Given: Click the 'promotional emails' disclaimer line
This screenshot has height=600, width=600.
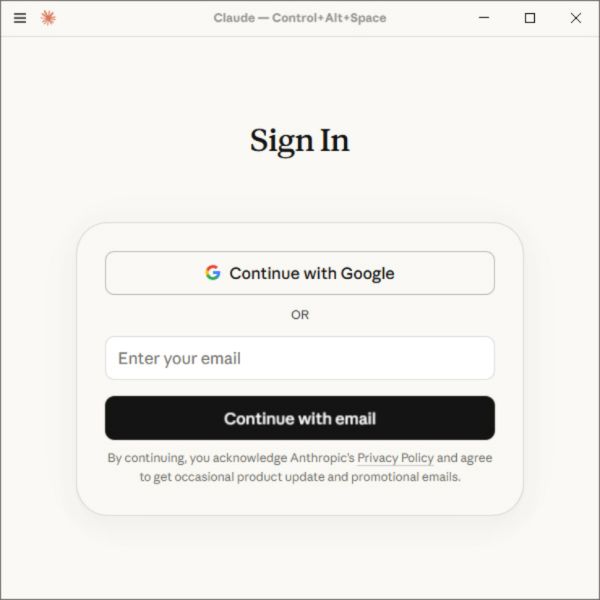Looking at the screenshot, I should [300, 477].
